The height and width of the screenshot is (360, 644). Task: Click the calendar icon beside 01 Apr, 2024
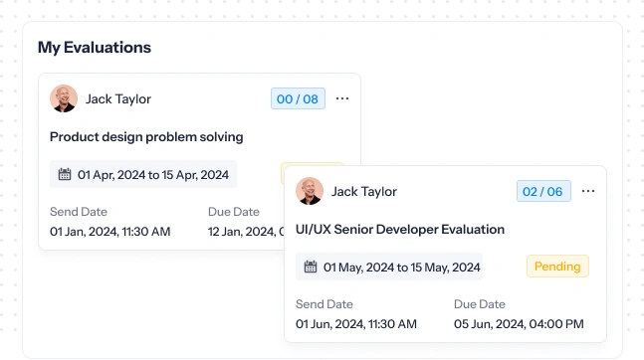coord(65,174)
